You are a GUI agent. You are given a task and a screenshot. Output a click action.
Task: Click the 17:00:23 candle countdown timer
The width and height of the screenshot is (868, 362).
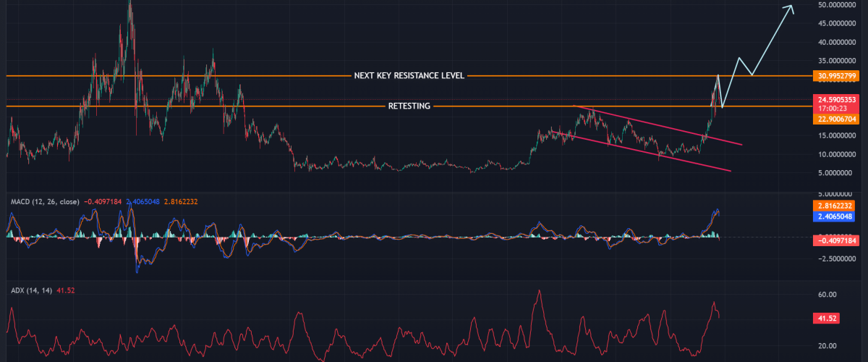(x=836, y=109)
